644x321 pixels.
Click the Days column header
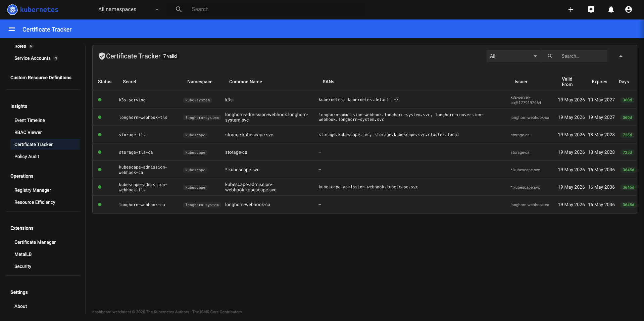(624, 82)
